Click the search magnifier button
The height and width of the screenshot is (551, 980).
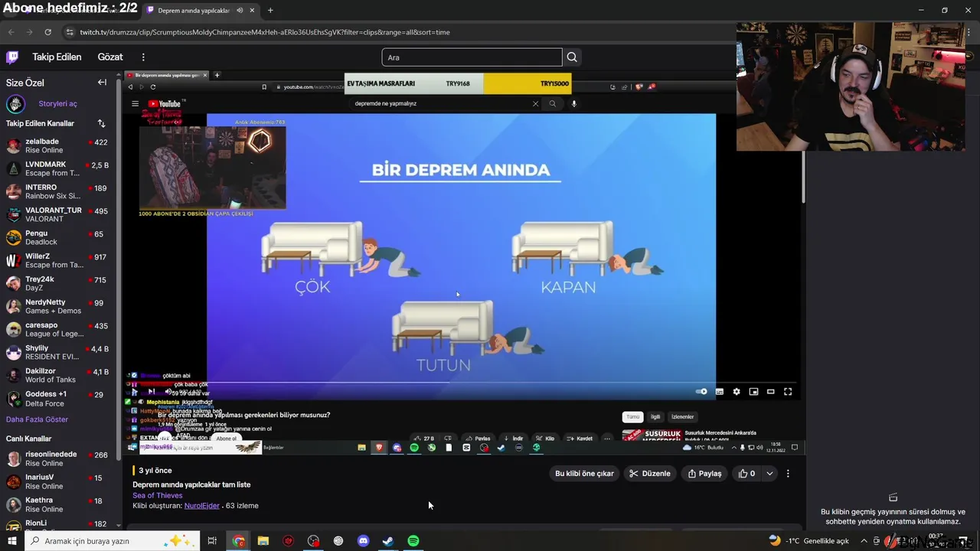572,57
